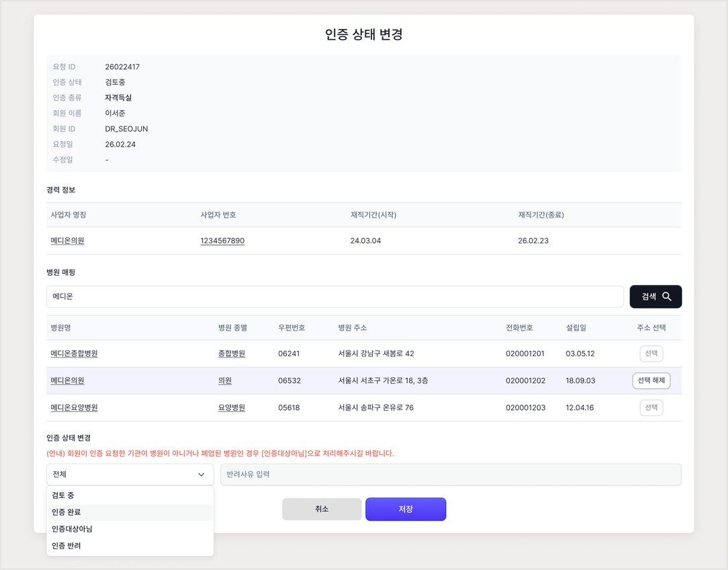Select address 서울시 송파구 온유로 76

tap(375, 407)
